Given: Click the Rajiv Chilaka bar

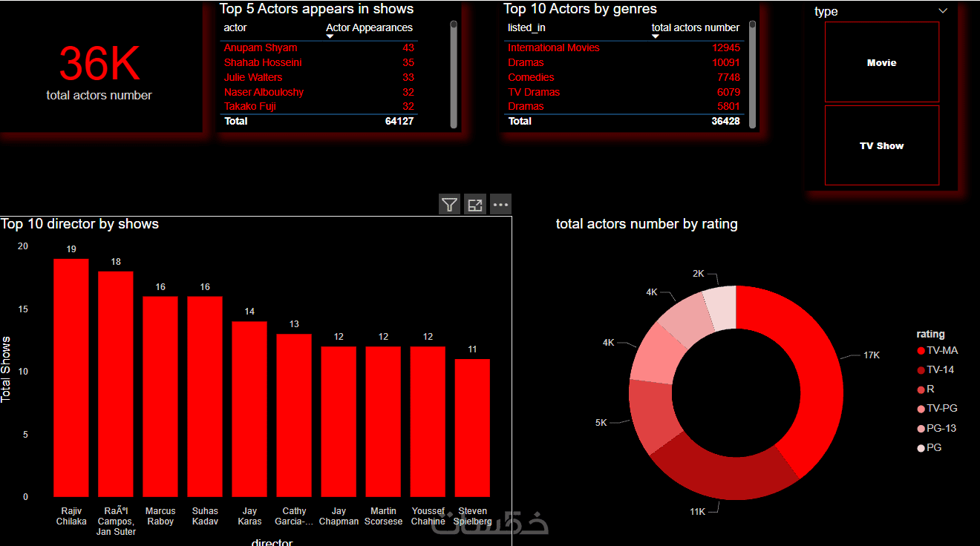Looking at the screenshot, I should pos(71,378).
